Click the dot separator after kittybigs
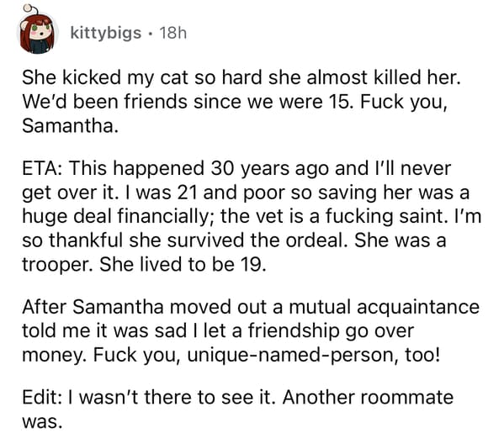This screenshot has height=433, width=504. pyautogui.click(x=151, y=34)
